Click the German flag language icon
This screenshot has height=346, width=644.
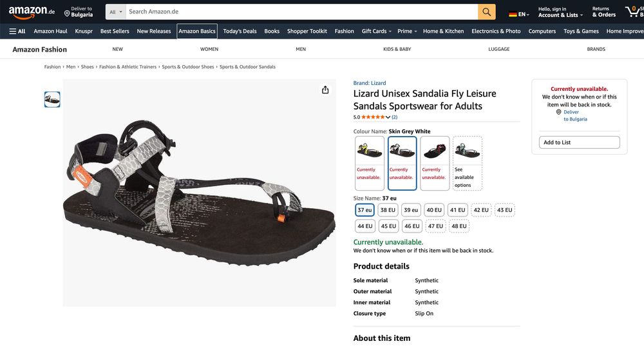tap(513, 14)
